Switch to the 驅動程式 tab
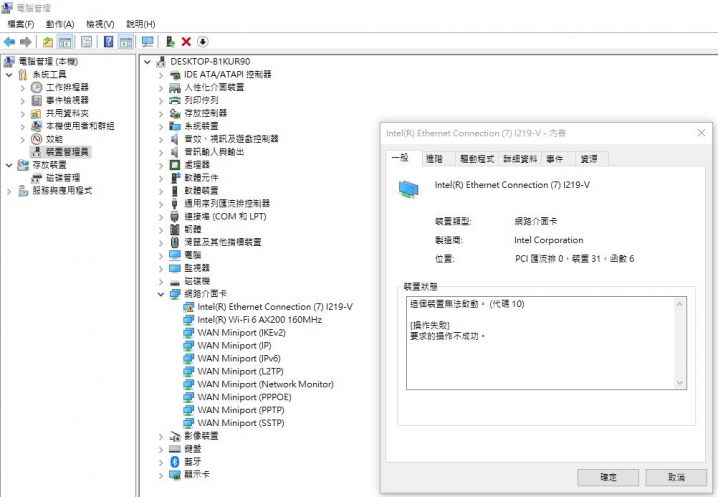This screenshot has height=497, width=720. 477,159
